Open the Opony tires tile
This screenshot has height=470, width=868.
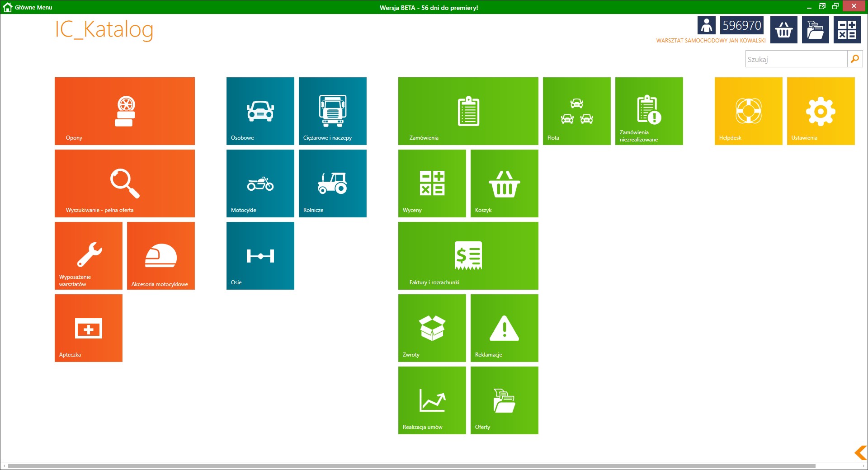click(124, 111)
